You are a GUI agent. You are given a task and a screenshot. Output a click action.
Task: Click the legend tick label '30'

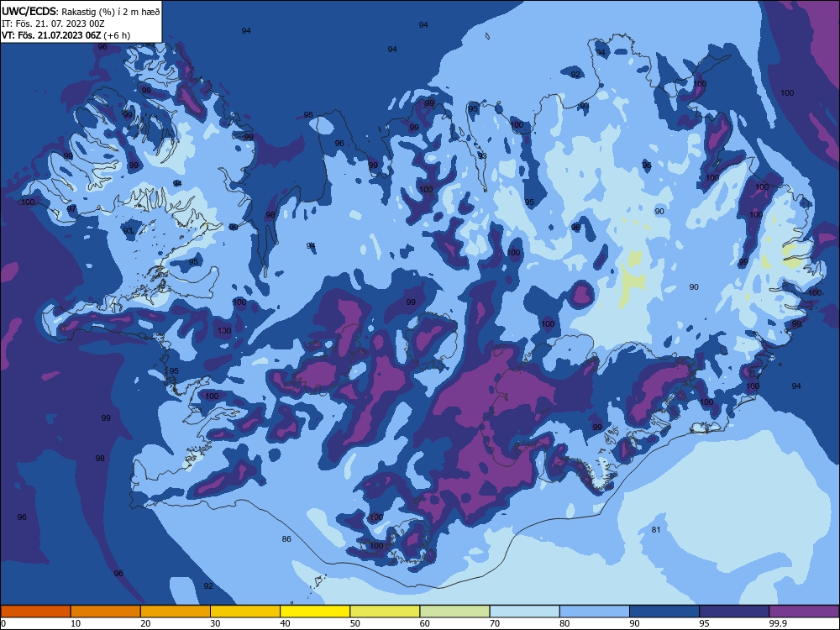[x=215, y=623]
